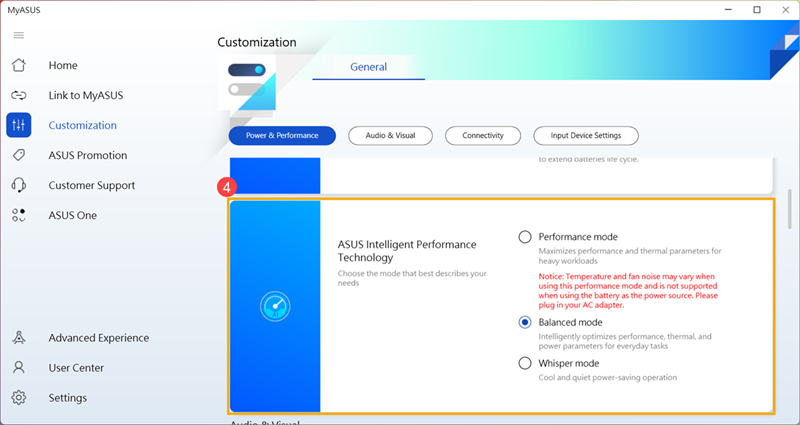Image resolution: width=800 pixels, height=425 pixels.
Task: Toggle the hamburger menu icon
Action: [x=19, y=35]
